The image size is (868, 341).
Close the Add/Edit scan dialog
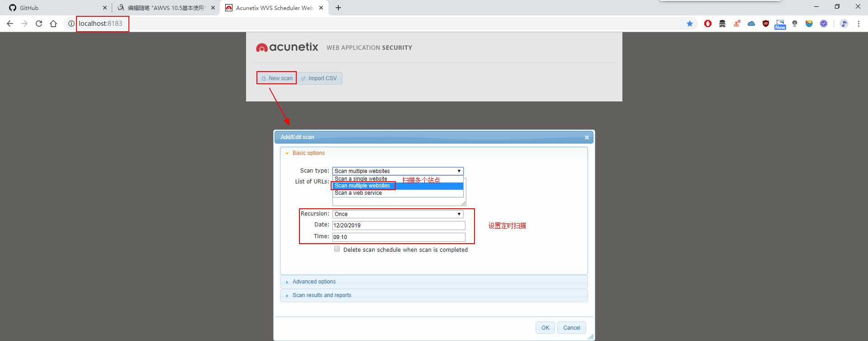(x=587, y=137)
